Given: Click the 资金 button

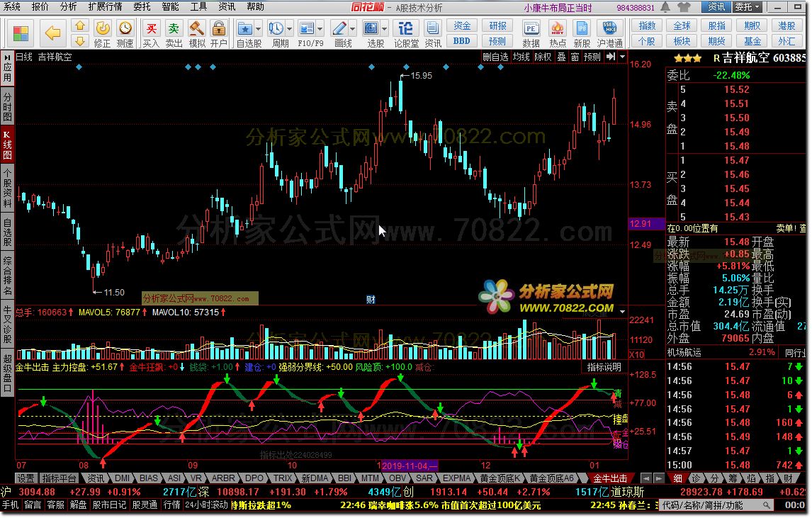Looking at the screenshot, I should pos(462,26).
